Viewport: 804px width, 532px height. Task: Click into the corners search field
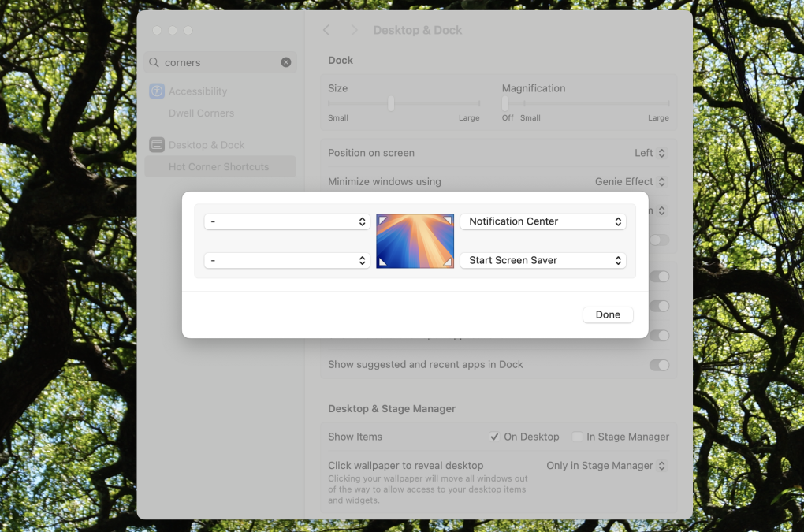[x=221, y=62]
